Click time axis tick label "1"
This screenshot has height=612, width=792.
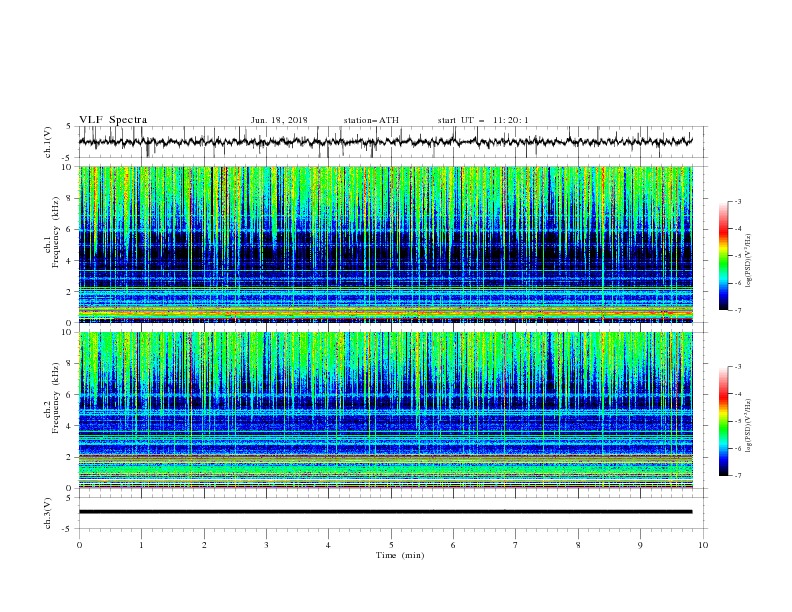click(141, 545)
